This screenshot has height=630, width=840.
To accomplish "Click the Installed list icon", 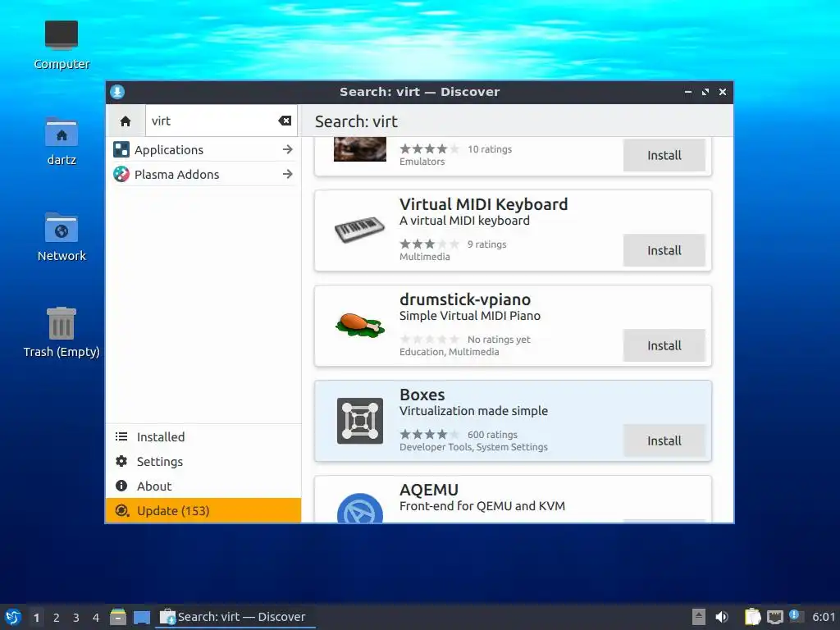I will pyautogui.click(x=121, y=436).
